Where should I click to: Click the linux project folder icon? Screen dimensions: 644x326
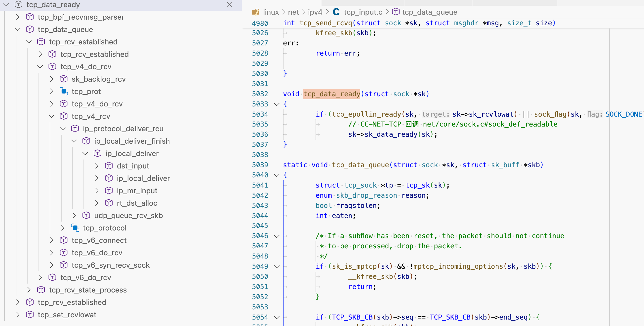(255, 12)
